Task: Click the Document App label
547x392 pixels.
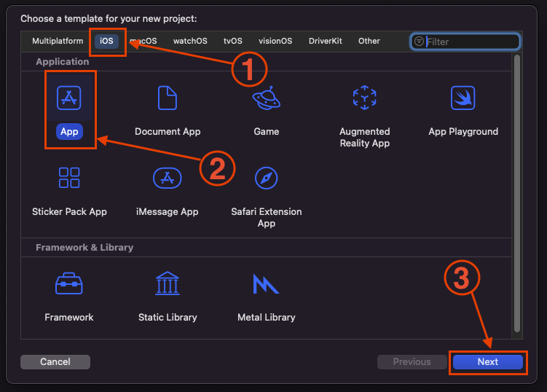Action: pyautogui.click(x=168, y=132)
